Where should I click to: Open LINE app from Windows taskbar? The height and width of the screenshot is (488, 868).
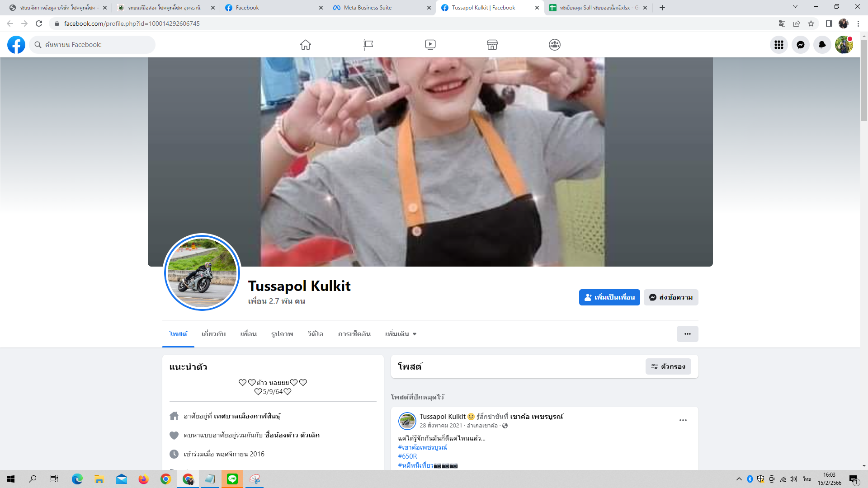(232, 479)
